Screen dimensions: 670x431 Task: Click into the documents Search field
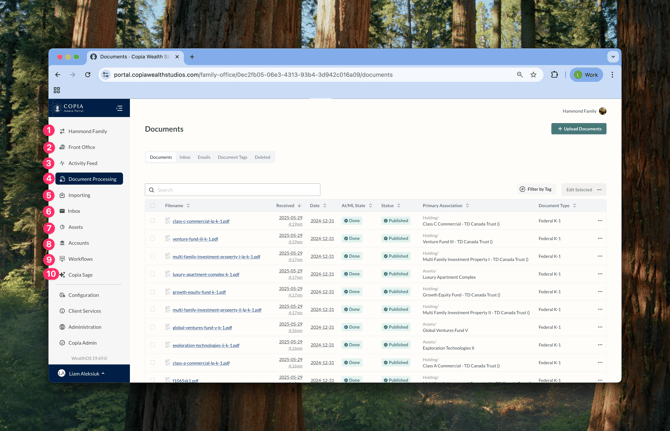point(235,189)
